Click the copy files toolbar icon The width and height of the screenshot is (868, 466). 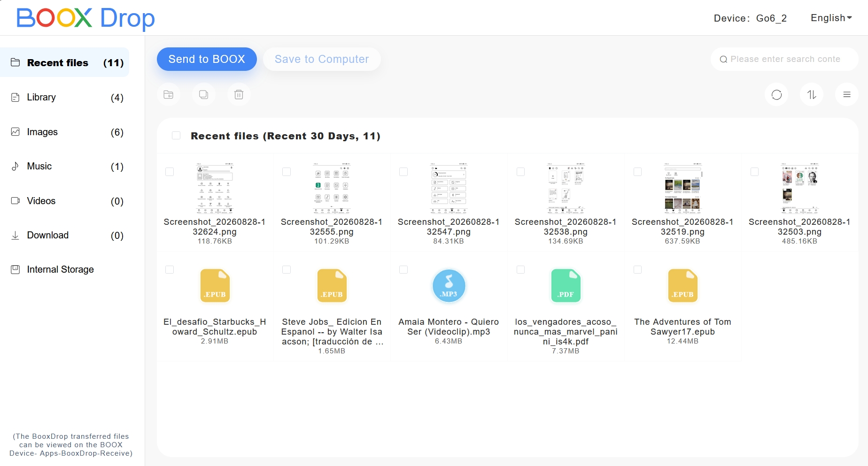(204, 95)
